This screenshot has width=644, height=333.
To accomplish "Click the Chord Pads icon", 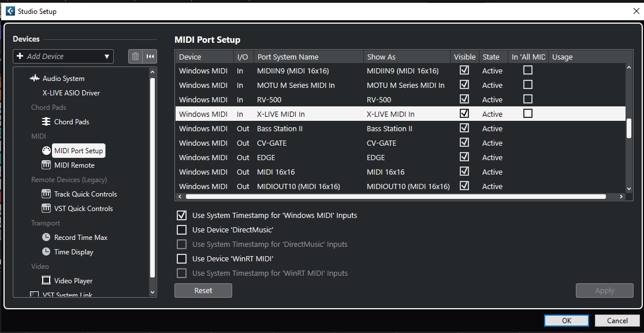I will [46, 121].
